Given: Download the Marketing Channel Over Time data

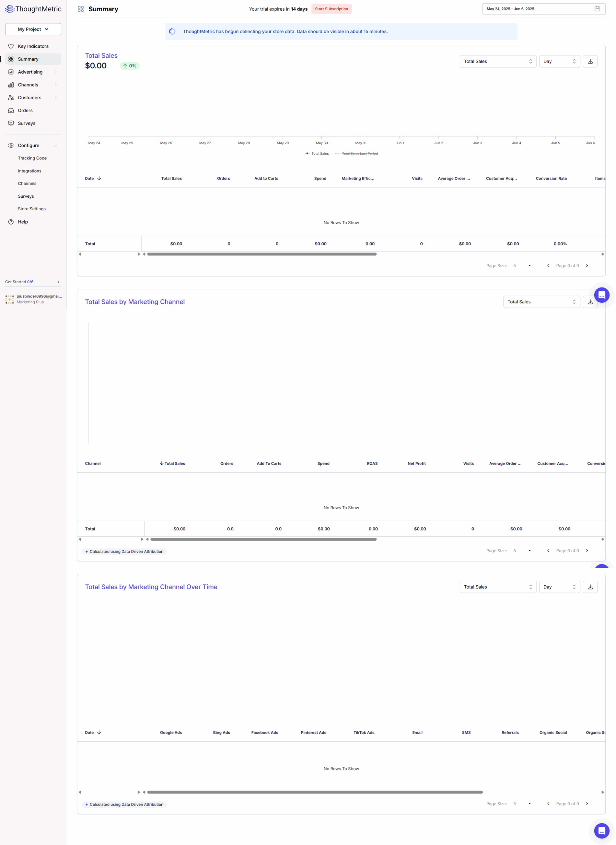Looking at the screenshot, I should pos(590,587).
